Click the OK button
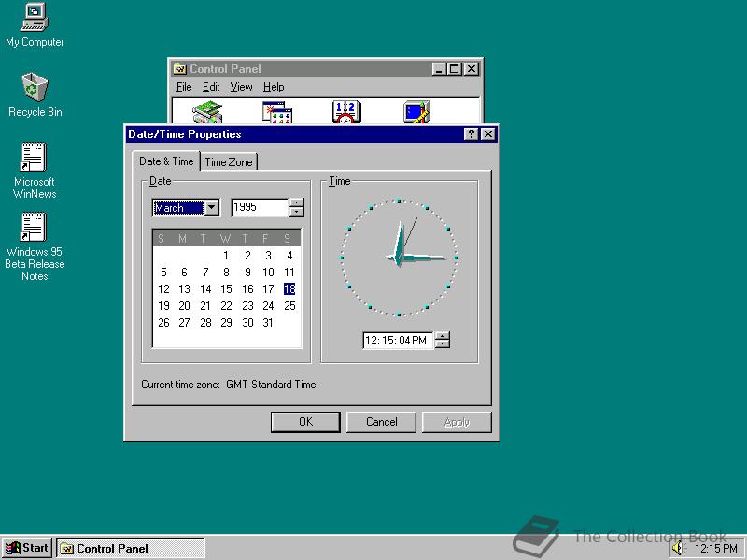This screenshot has width=747, height=560. (305, 422)
